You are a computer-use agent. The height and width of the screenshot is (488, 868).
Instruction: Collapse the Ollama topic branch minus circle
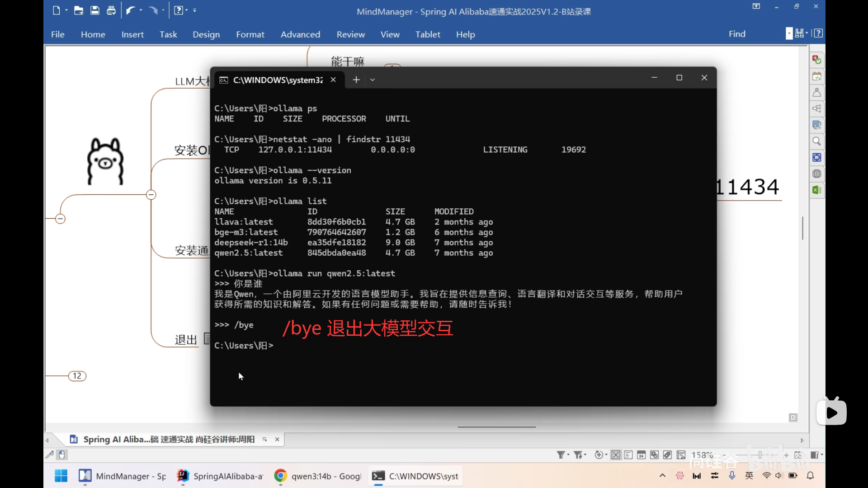[151, 195]
